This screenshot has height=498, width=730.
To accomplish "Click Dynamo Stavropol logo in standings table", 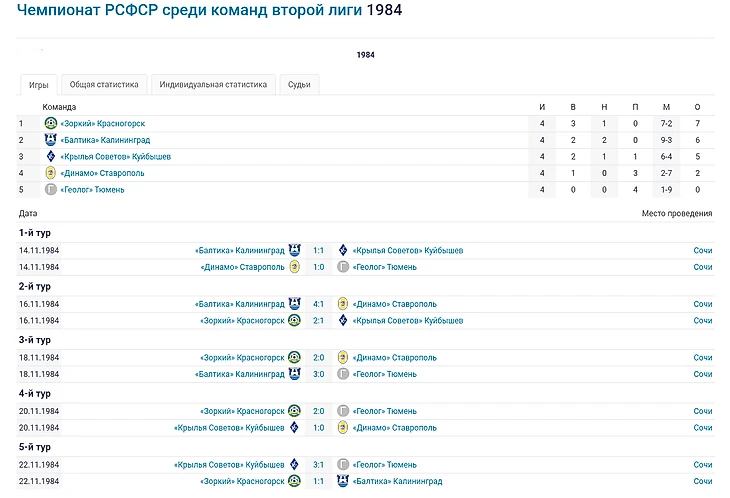I will (x=51, y=173).
